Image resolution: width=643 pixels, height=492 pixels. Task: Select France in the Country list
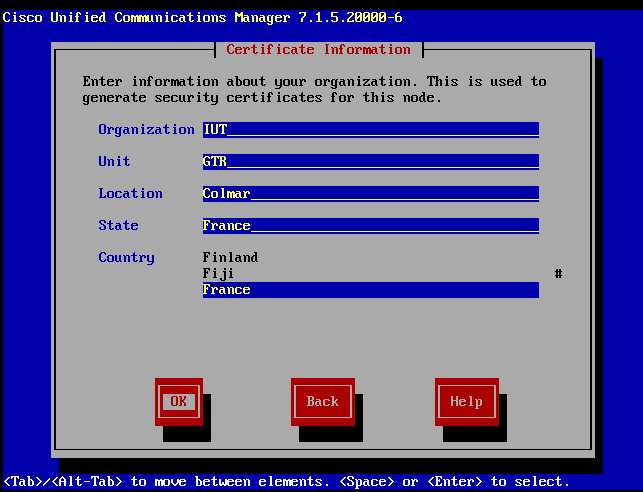pos(371,290)
